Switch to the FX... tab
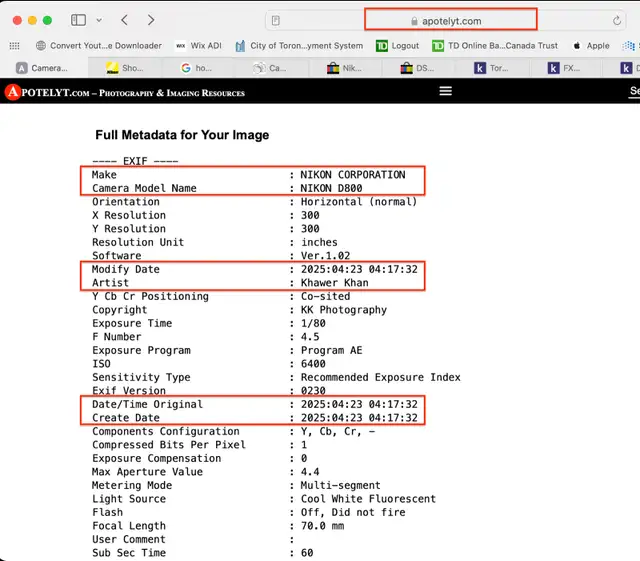This screenshot has width=640, height=561. click(564, 68)
